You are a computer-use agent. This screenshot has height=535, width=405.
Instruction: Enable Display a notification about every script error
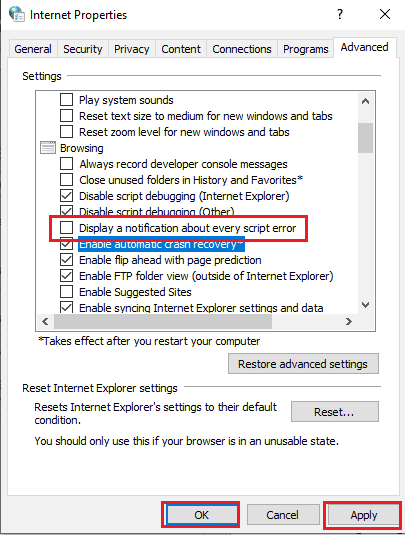[67, 228]
